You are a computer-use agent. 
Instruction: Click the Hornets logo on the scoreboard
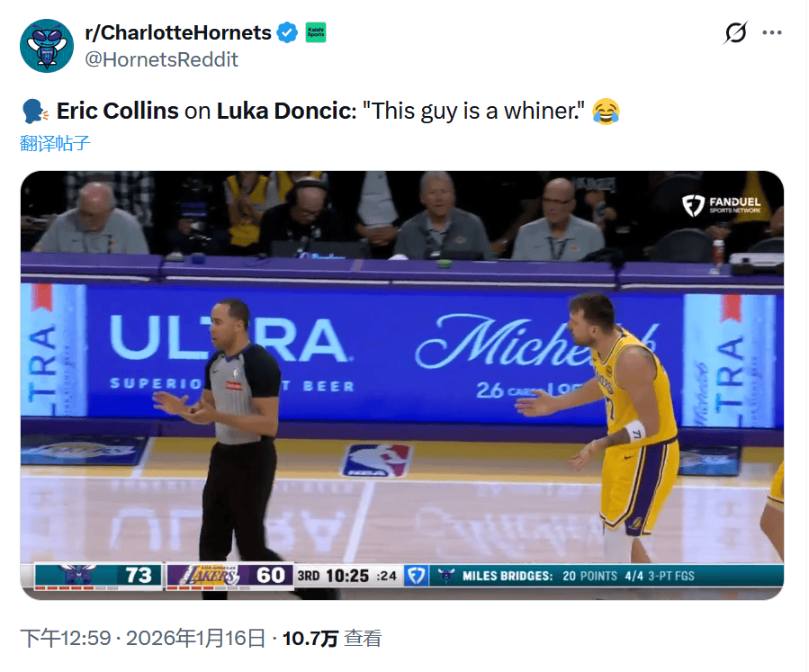tap(75, 576)
